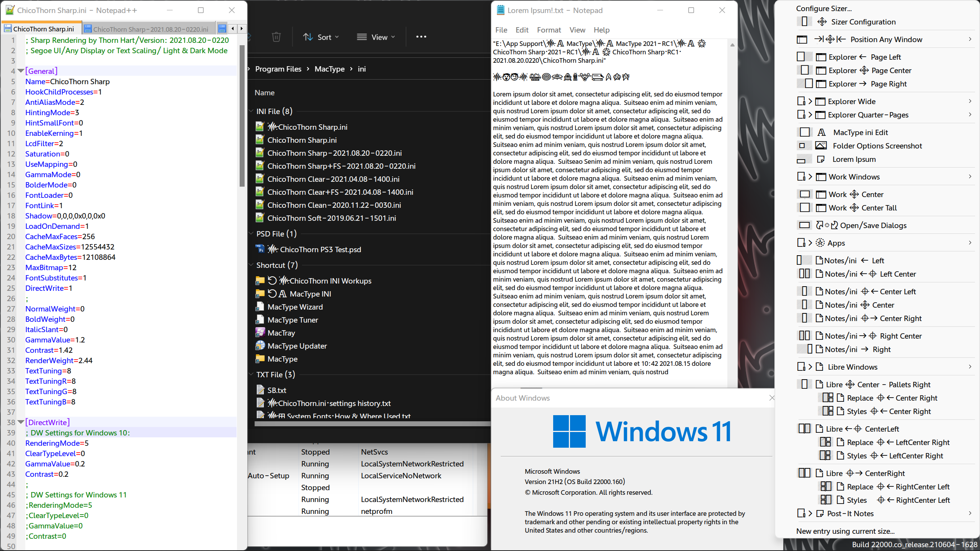Click the right tab-scroll arrow in Notepad++

pos(242,28)
